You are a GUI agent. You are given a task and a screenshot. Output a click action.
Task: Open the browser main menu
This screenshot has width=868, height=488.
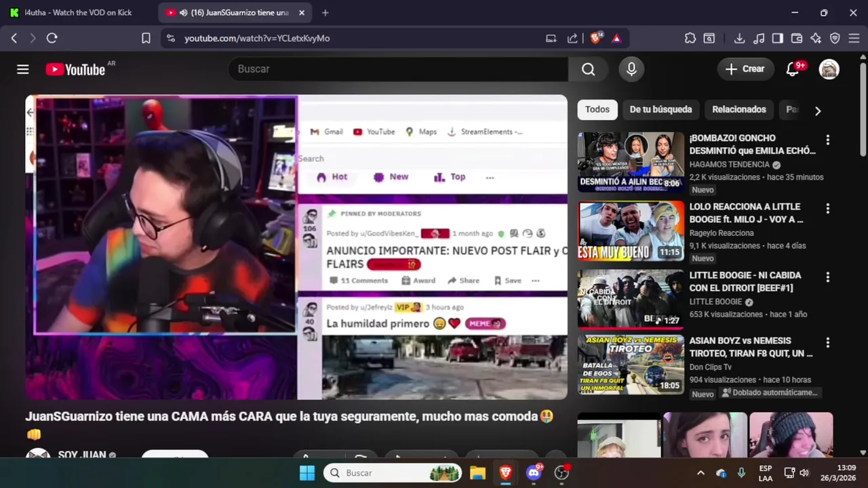(x=854, y=39)
